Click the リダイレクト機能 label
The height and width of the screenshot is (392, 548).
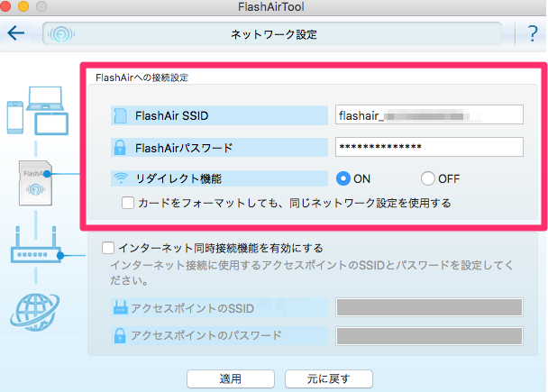178,179
